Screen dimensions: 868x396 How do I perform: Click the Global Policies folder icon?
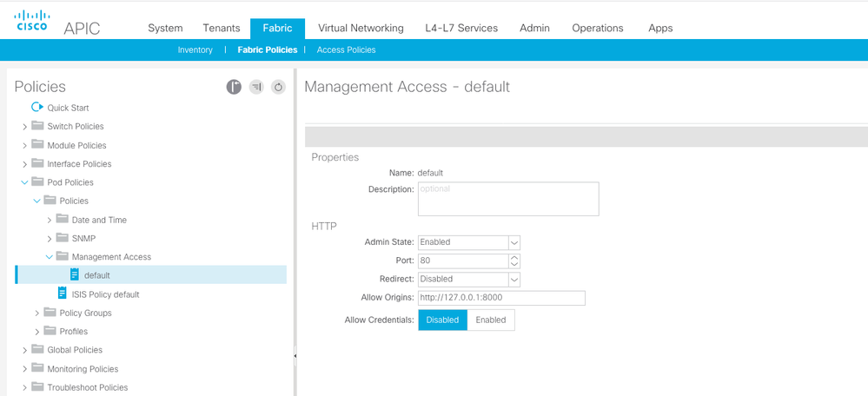click(37, 349)
